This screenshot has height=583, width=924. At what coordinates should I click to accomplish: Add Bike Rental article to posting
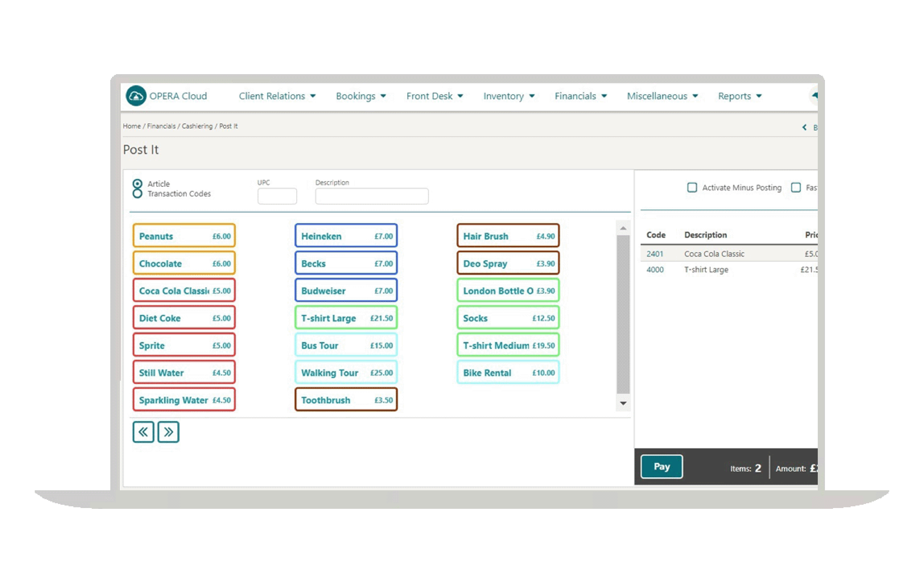508,373
